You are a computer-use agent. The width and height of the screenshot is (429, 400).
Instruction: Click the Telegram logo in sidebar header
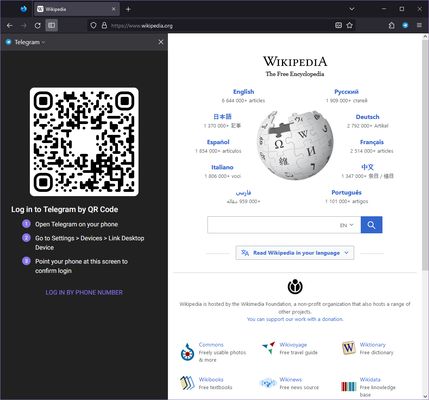(9, 42)
